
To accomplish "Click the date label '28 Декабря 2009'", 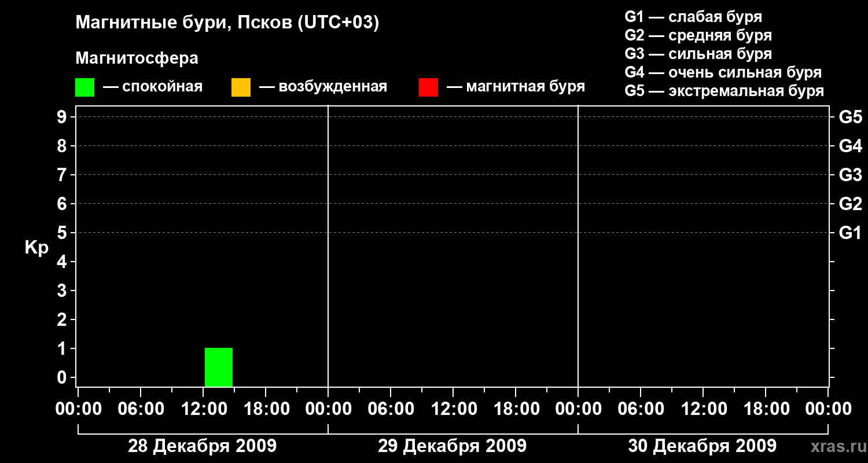I will [x=202, y=446].
